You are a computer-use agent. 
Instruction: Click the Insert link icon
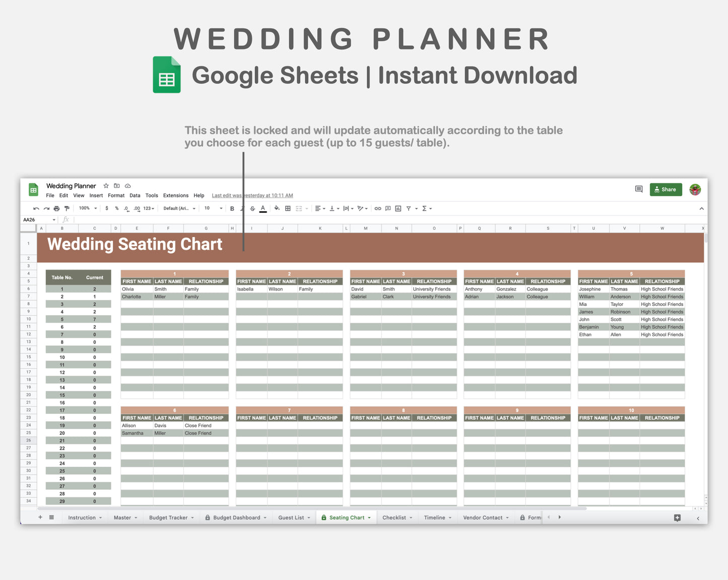(x=377, y=208)
